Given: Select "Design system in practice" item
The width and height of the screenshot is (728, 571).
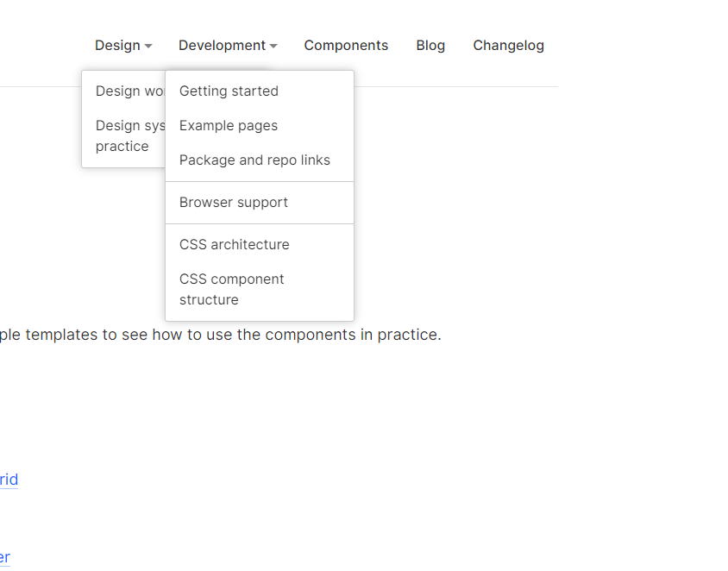Looking at the screenshot, I should [126, 135].
